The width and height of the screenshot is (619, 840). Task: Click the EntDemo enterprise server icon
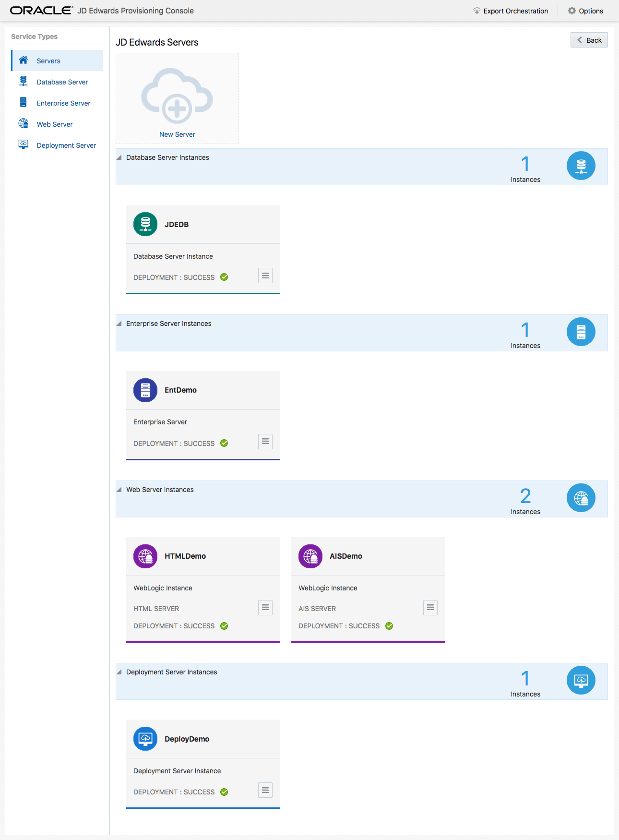145,390
